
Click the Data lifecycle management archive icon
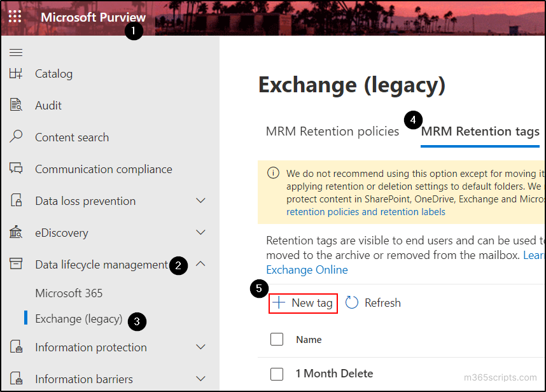[16, 263]
